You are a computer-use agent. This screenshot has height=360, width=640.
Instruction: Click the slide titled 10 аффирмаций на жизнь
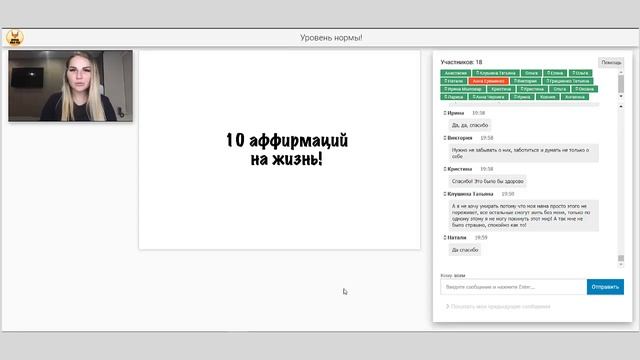[279, 150]
